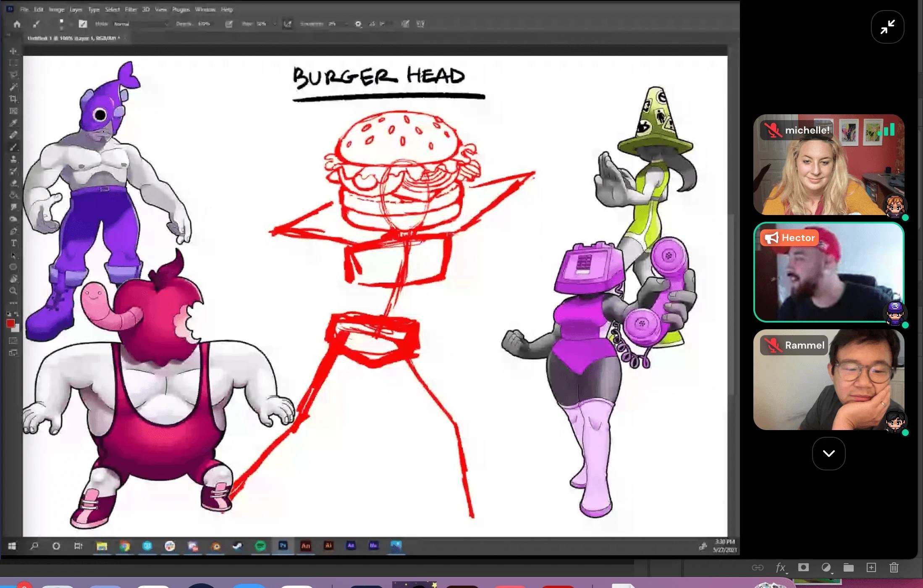Open the blending Mode Normal dropdown
The image size is (923, 588).
click(x=141, y=24)
